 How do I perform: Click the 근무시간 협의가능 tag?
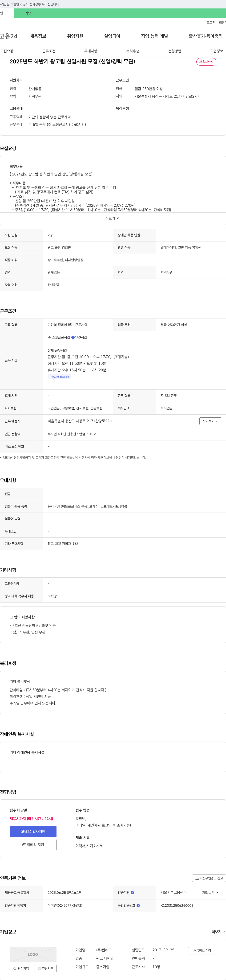click(60, 377)
